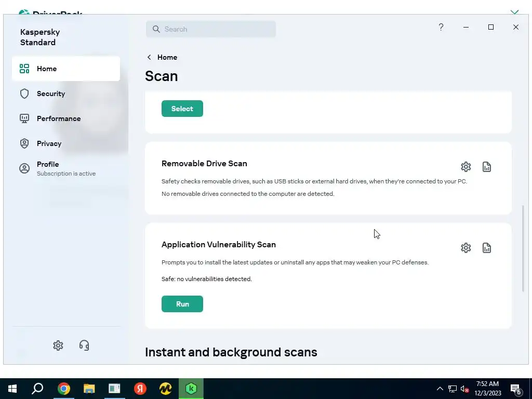Click the muted volume tray icon

(465, 389)
